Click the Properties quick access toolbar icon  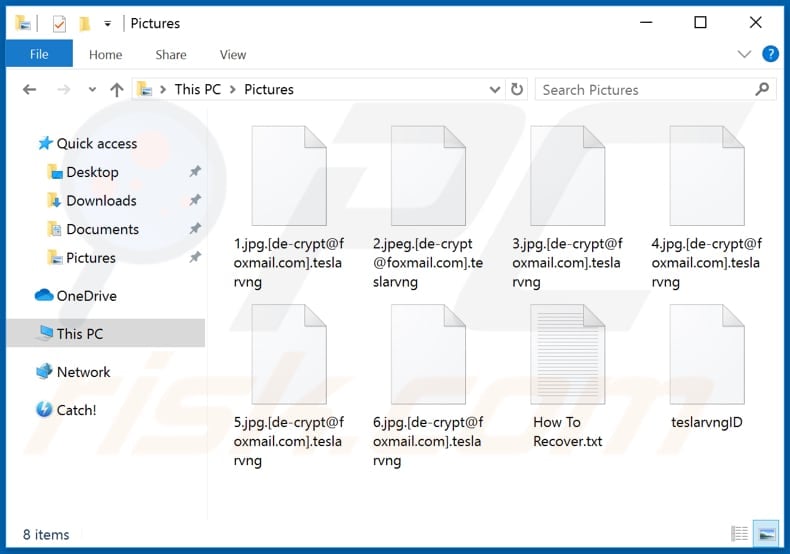tap(58, 22)
